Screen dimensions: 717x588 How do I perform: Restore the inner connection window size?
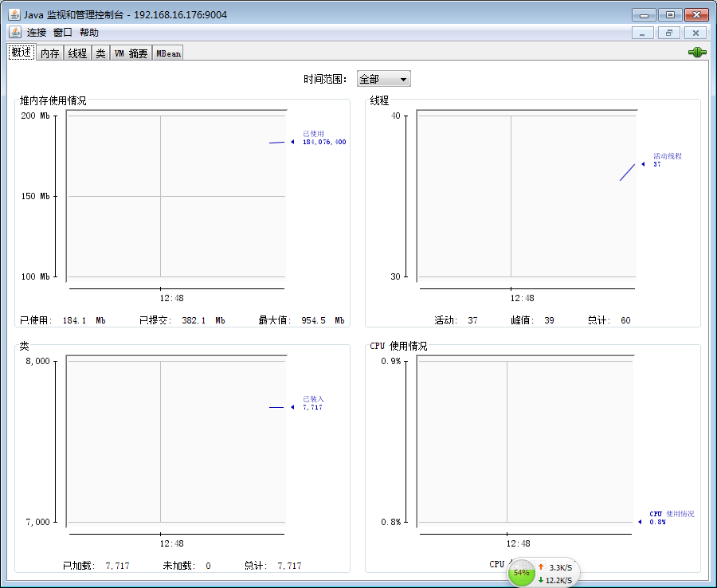(x=669, y=33)
